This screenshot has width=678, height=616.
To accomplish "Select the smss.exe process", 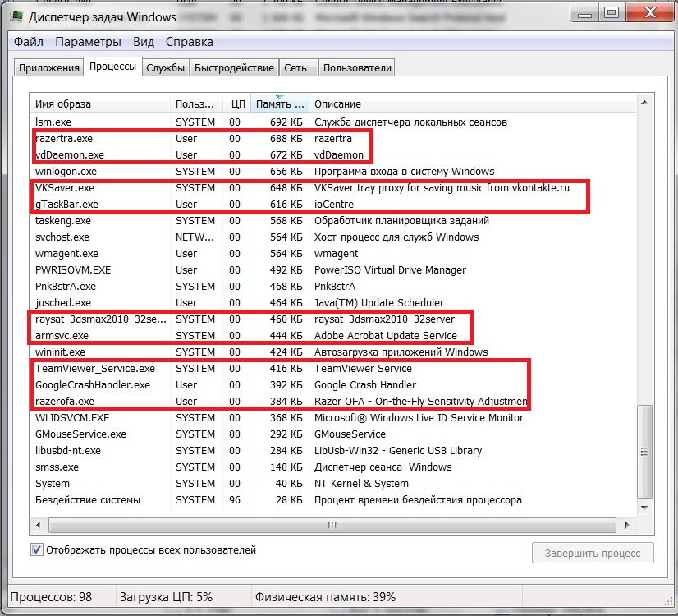I will 333,467.
